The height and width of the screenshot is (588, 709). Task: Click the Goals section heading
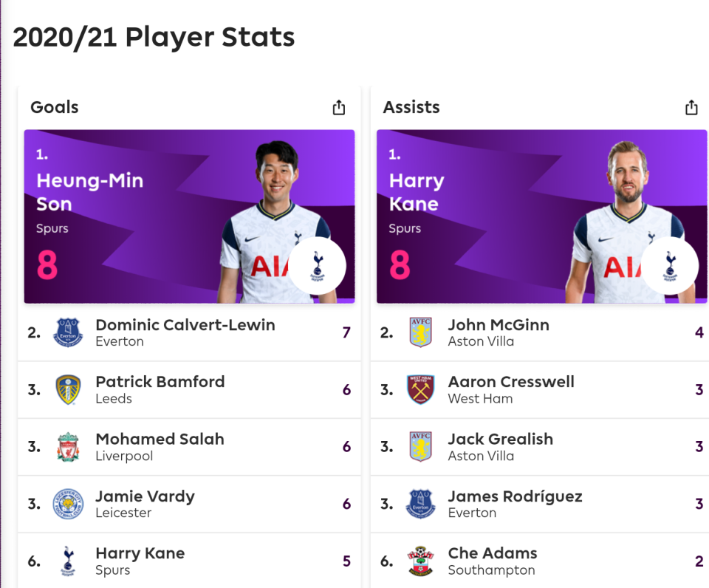click(55, 107)
